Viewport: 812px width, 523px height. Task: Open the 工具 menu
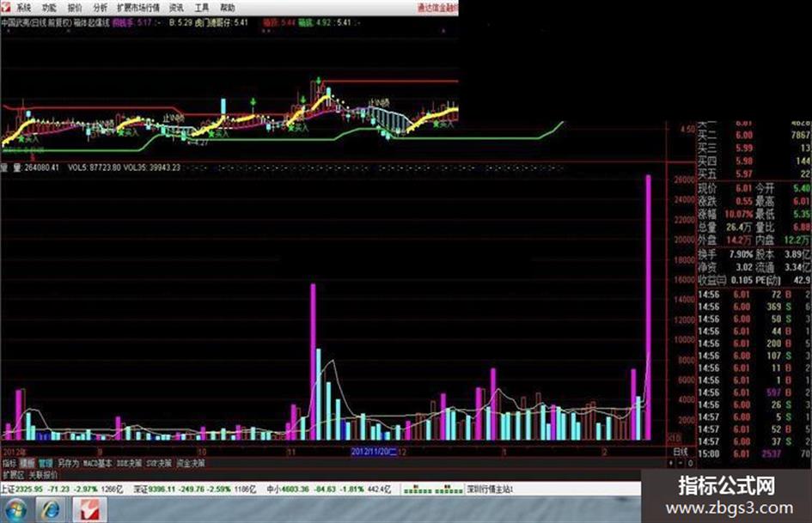coord(202,8)
